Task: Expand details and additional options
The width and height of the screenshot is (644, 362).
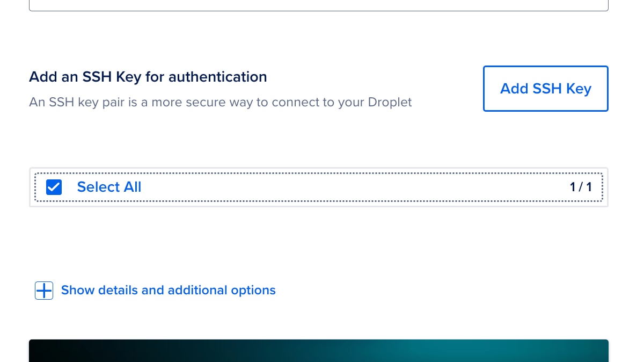Action: coord(168,290)
